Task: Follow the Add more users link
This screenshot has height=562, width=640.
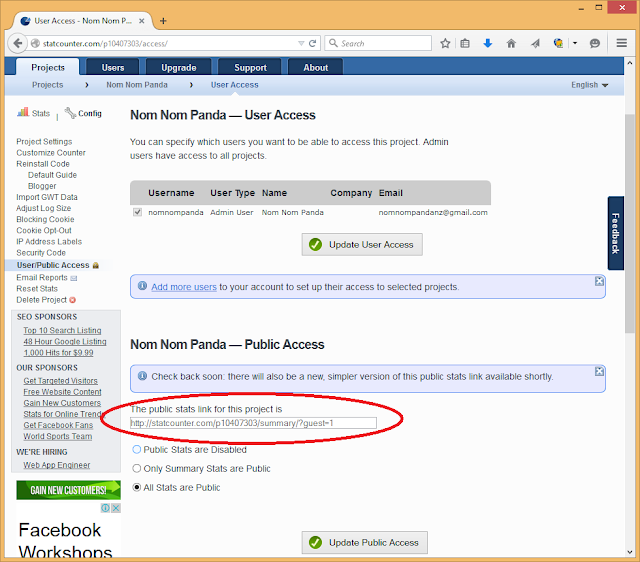Action: (x=184, y=287)
